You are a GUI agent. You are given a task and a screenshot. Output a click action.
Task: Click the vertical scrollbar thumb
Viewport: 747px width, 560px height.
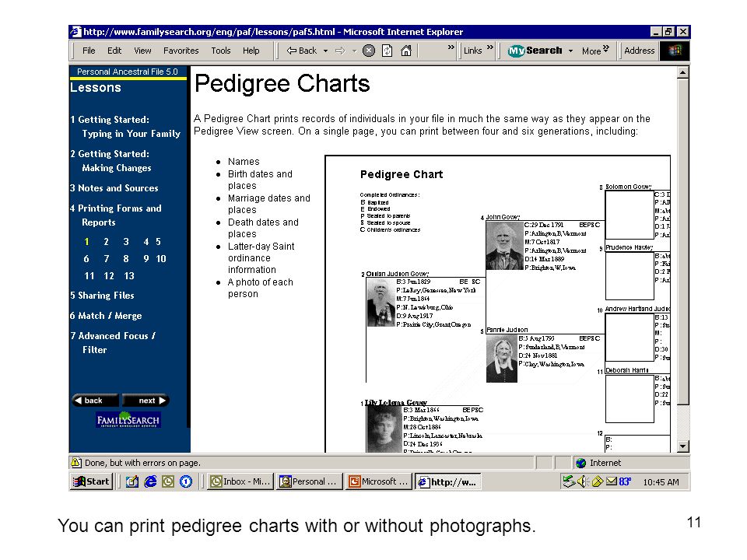[682, 242]
